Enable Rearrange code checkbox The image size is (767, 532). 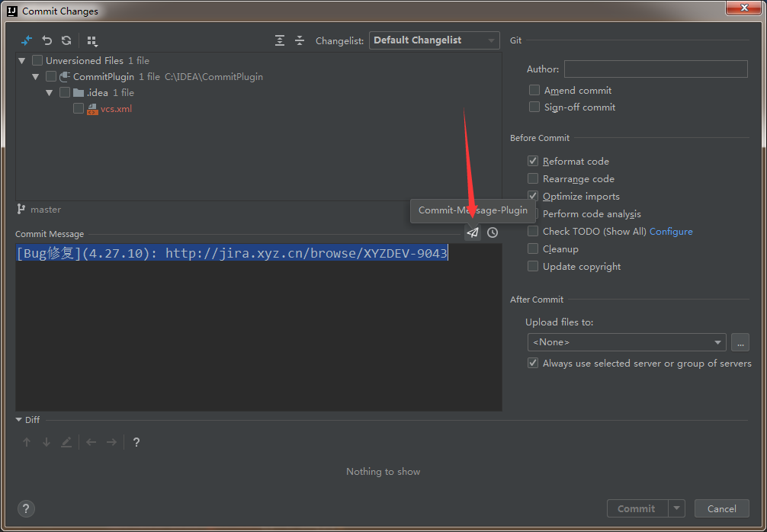tap(533, 179)
